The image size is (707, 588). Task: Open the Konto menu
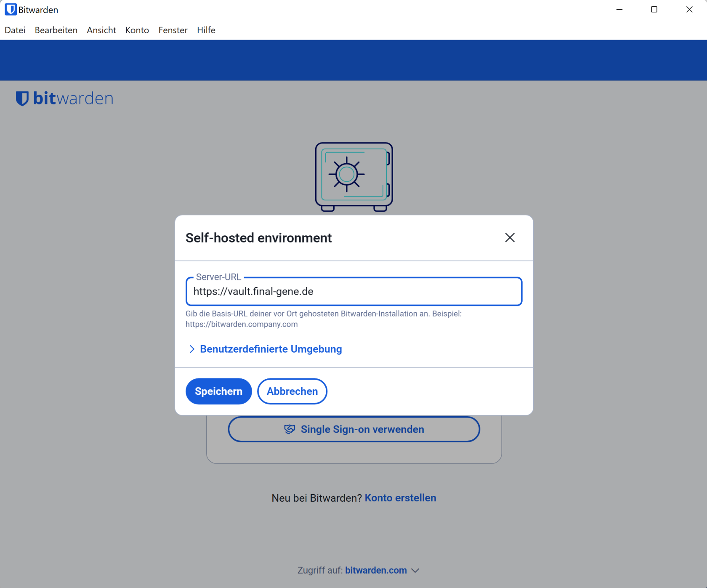point(137,30)
